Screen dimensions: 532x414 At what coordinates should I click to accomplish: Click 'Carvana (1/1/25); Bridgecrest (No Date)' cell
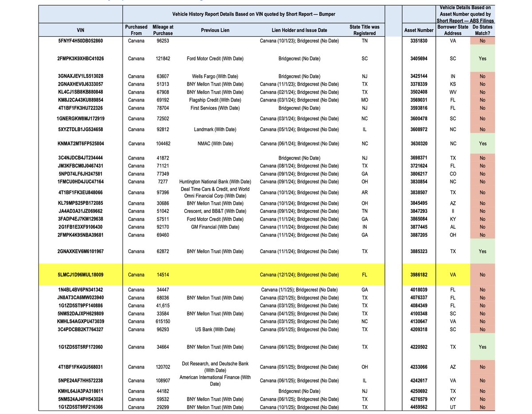pyautogui.click(x=299, y=289)
